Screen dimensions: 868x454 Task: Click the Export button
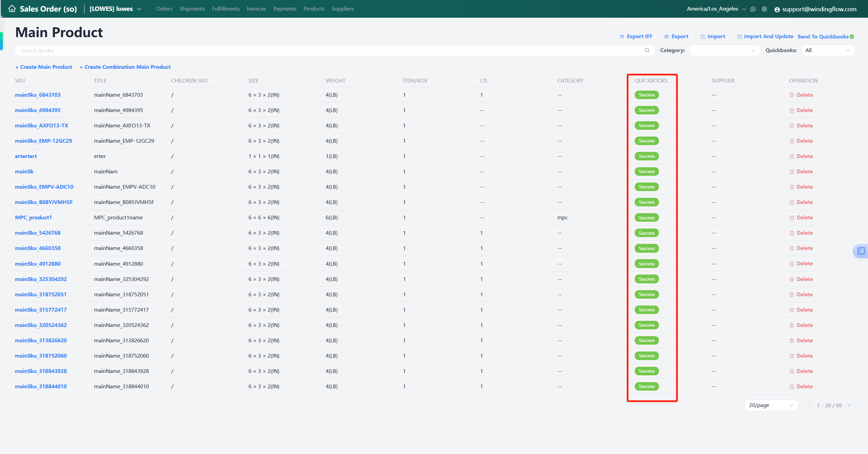pos(676,36)
